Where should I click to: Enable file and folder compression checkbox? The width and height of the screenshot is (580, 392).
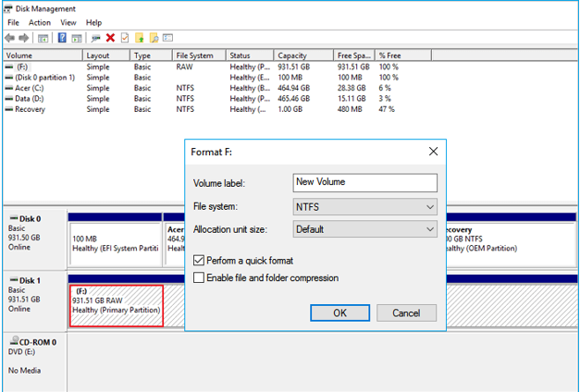[x=199, y=277]
